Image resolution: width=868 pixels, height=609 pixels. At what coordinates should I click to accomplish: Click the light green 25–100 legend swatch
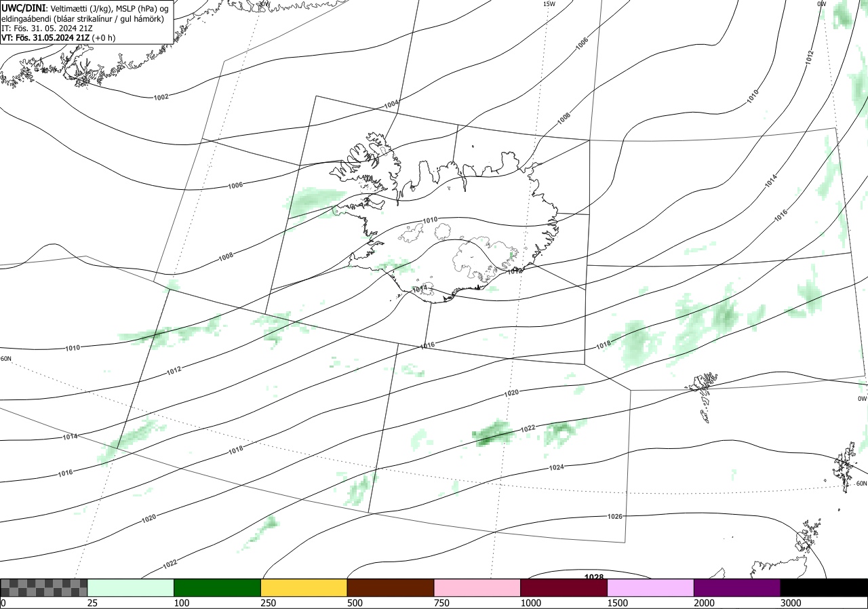pyautogui.click(x=130, y=587)
